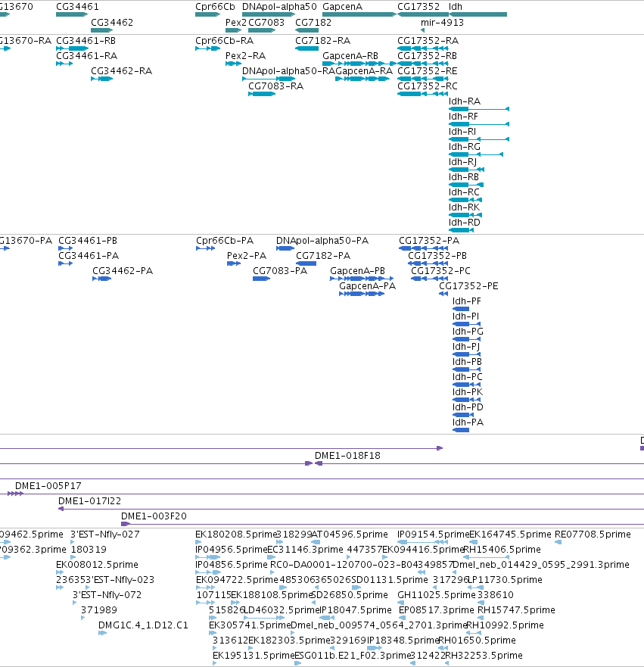Select the Pex2-PA protein label
The height and width of the screenshot is (667, 644).
[247, 256]
